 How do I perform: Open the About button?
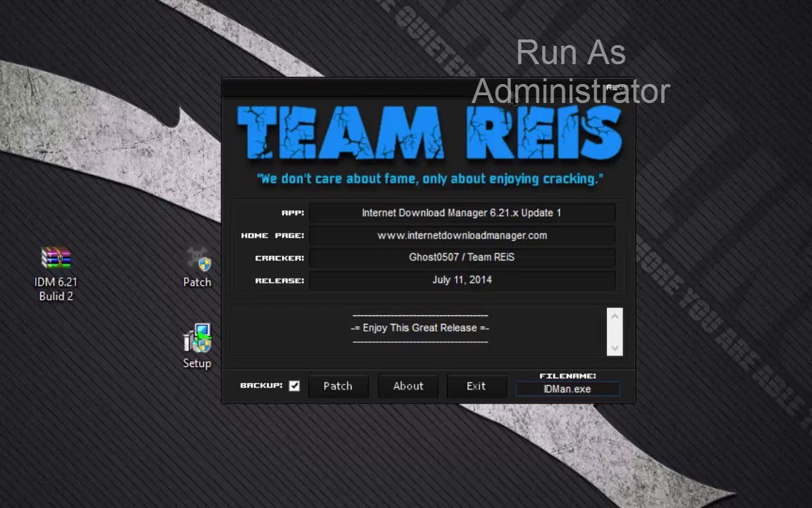(x=408, y=386)
